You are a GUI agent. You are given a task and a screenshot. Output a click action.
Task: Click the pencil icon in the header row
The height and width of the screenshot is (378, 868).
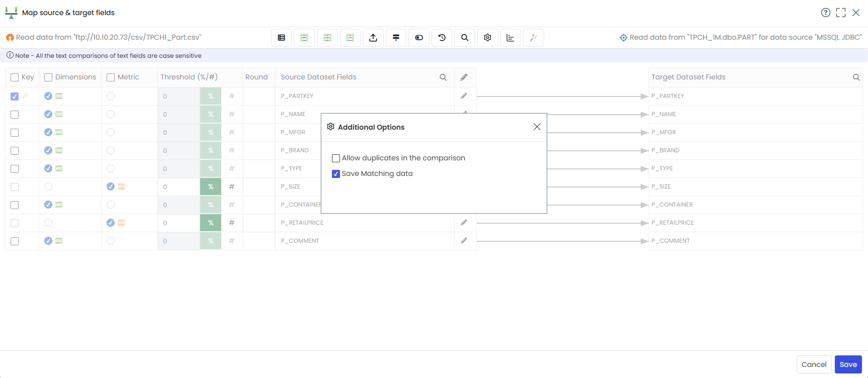[x=464, y=77]
